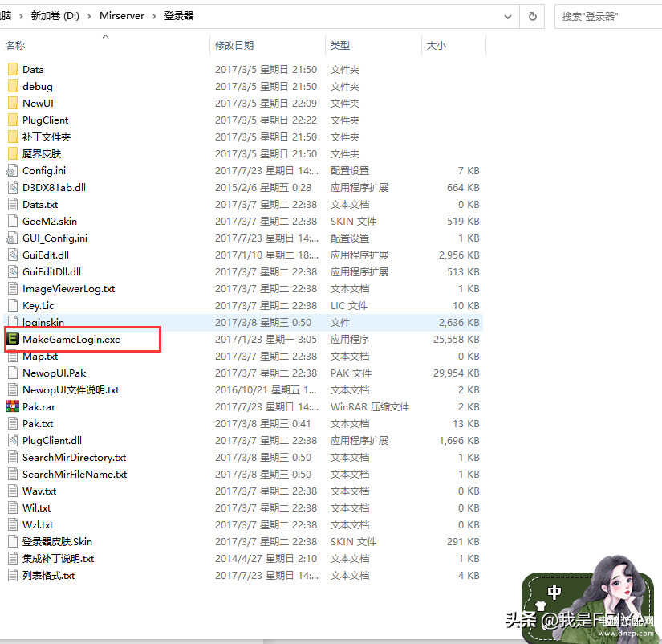Image resolution: width=662 pixels, height=644 pixels.
Task: Open the address bar history dropdown
Action: [x=508, y=17]
